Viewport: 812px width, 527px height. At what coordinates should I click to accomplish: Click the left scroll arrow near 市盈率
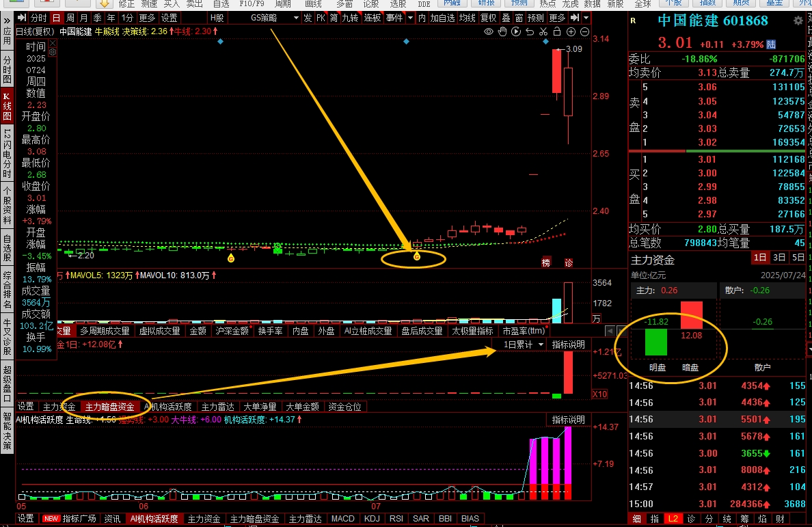tap(610, 331)
